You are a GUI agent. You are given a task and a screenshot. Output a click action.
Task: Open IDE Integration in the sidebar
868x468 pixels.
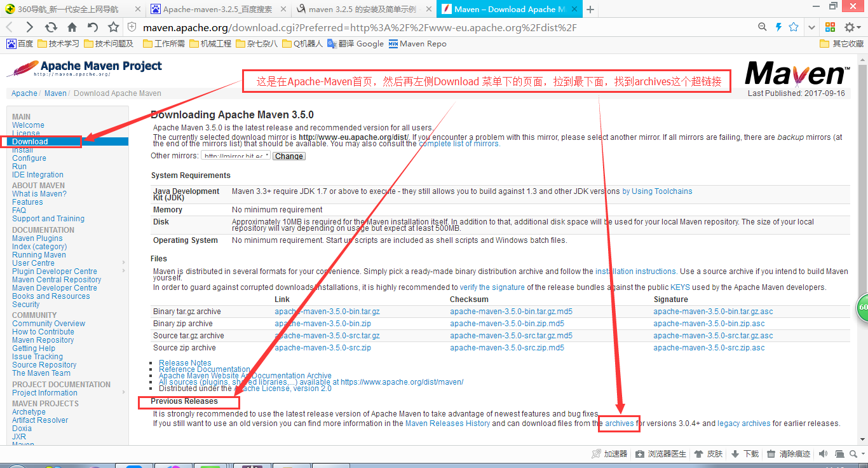(x=37, y=175)
